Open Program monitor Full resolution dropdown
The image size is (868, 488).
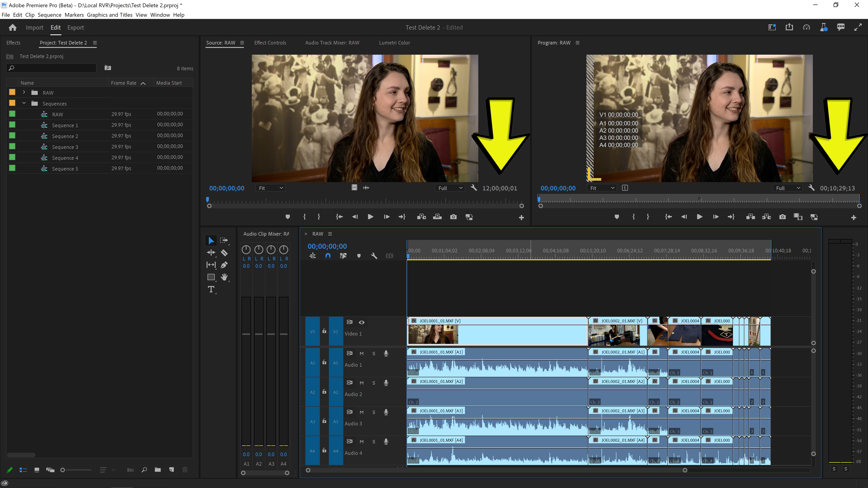click(788, 188)
